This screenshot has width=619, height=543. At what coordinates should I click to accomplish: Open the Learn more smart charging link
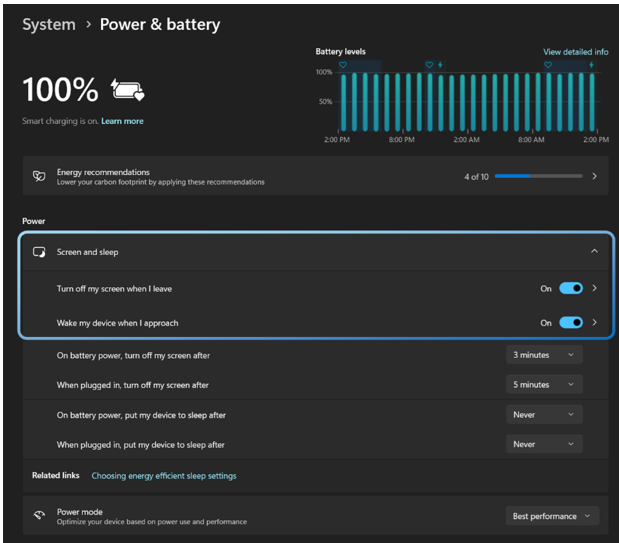(x=122, y=121)
